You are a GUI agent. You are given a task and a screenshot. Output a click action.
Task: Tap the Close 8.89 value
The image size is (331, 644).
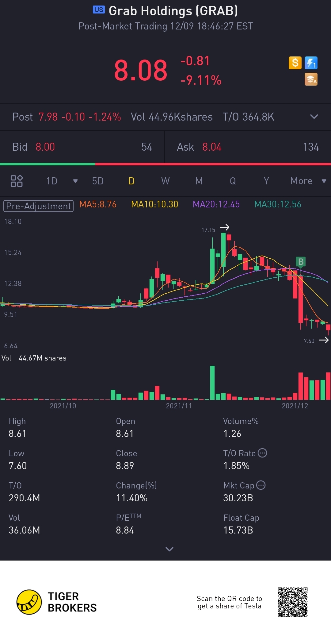click(125, 466)
